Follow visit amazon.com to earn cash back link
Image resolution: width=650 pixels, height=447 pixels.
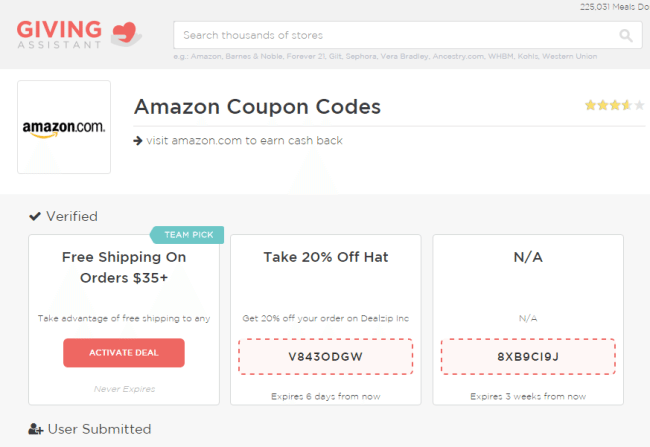click(x=245, y=141)
